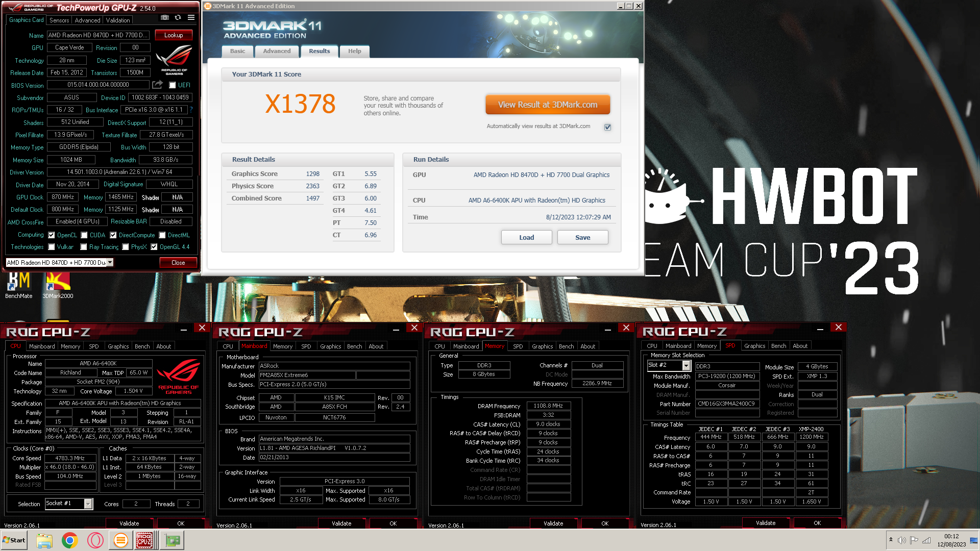This screenshot has width=980, height=551.
Task: Minimize the first ROG CPU-Z window (CPU tab)
Action: 184,330
